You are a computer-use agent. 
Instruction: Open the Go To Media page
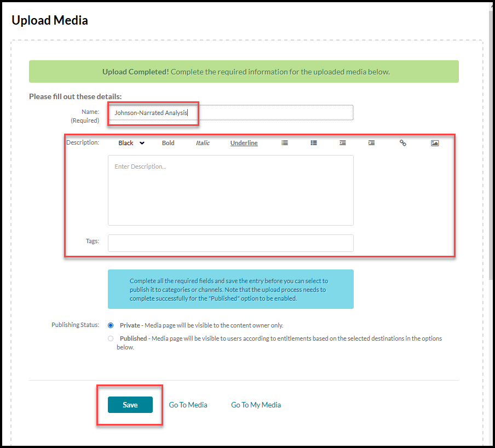click(x=188, y=404)
